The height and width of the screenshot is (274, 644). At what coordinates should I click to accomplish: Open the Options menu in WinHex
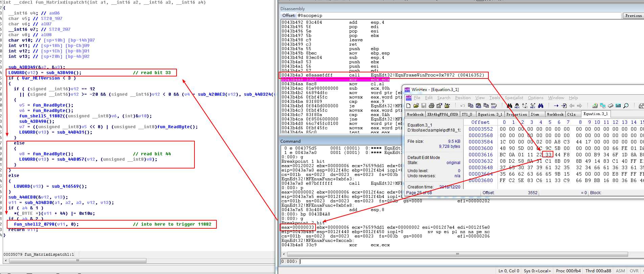point(536,98)
